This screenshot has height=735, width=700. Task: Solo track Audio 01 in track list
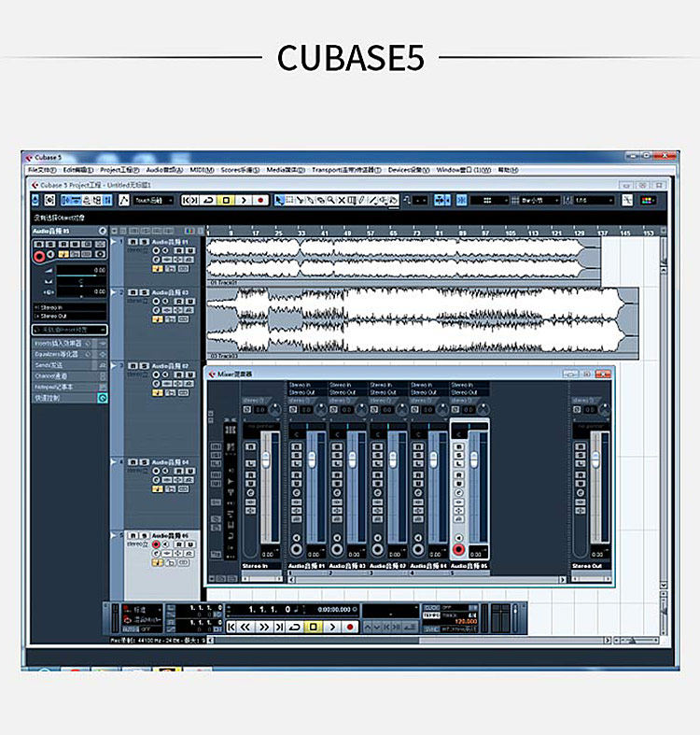(x=144, y=242)
